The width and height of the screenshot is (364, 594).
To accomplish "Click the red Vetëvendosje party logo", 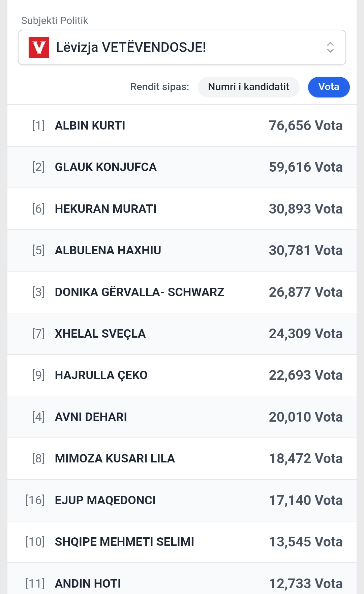I will pyautogui.click(x=39, y=48).
